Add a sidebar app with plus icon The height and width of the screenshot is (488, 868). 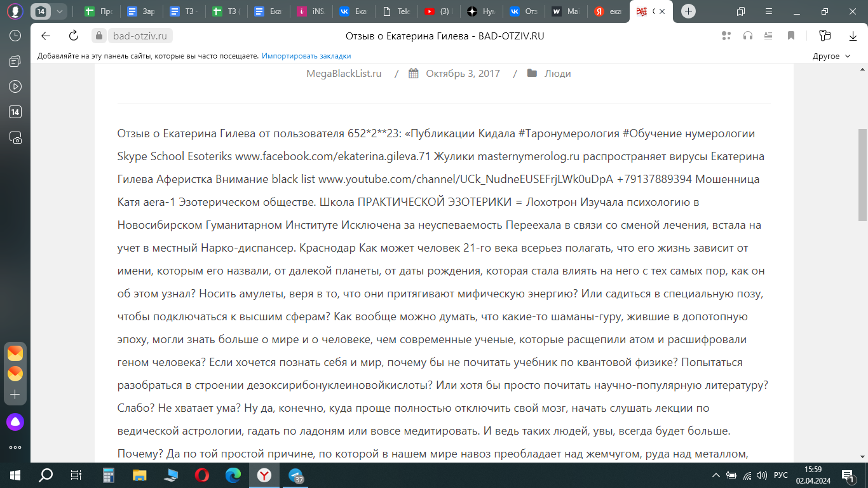pyautogui.click(x=15, y=395)
